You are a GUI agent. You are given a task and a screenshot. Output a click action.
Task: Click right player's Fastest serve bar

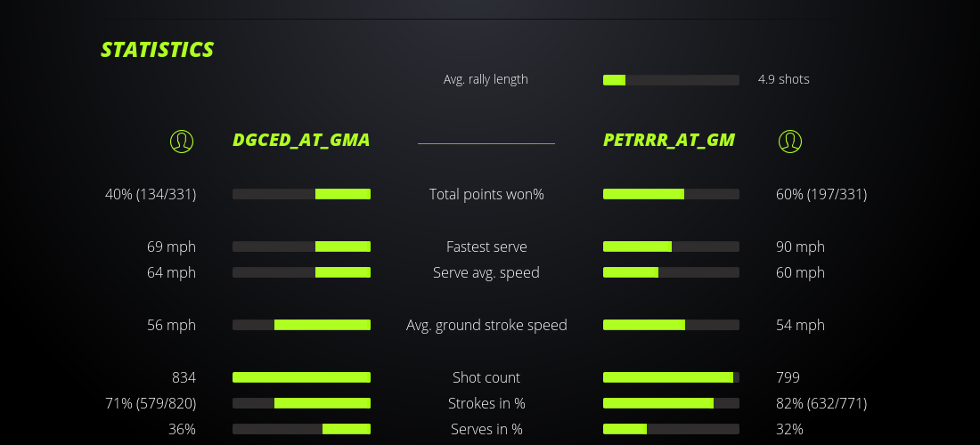(671, 247)
